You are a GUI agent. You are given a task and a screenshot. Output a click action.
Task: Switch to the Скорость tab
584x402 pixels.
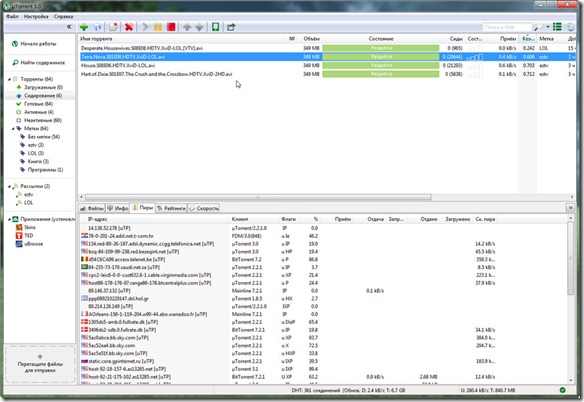(x=204, y=208)
